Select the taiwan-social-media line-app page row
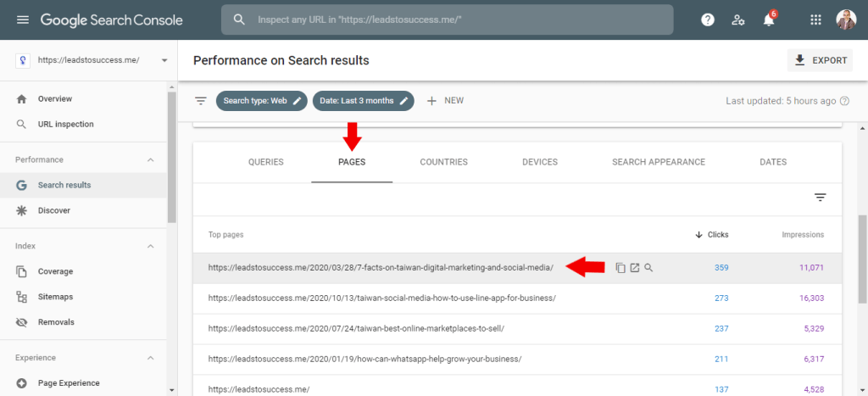The height and width of the screenshot is (396, 868). click(517, 298)
